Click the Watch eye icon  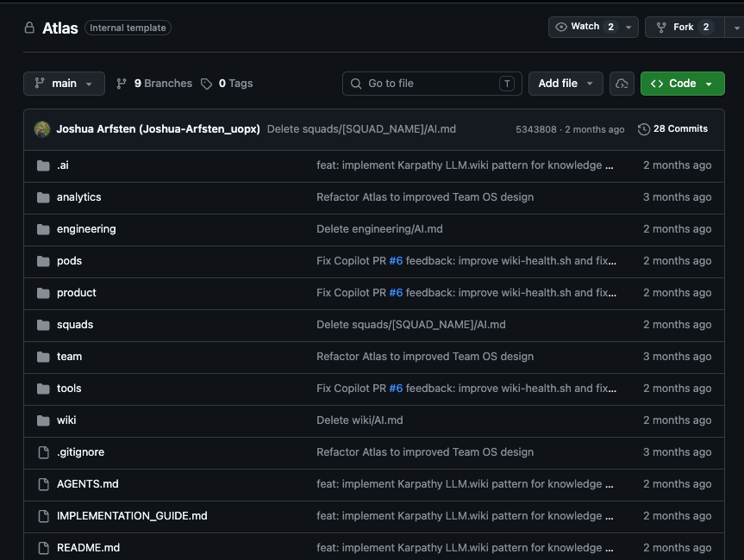[561, 27]
